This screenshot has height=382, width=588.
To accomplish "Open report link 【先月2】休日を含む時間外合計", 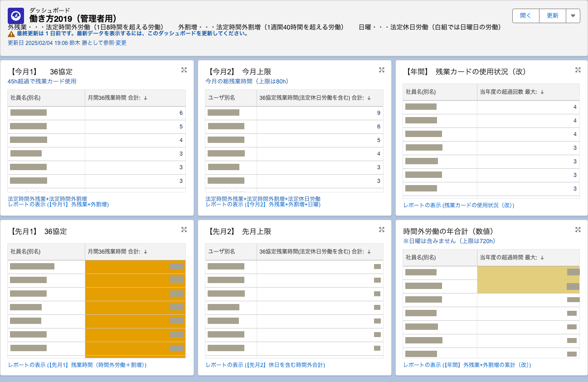I will 265,365.
